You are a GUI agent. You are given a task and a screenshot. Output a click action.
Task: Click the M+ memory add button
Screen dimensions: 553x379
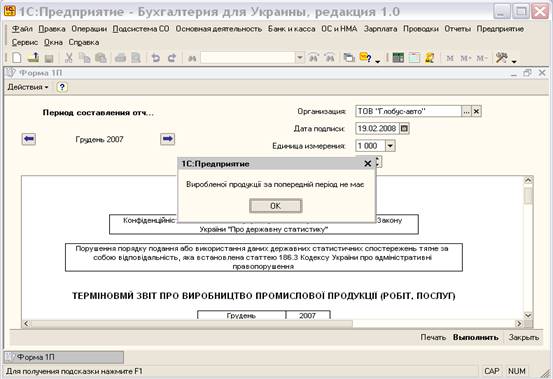point(466,58)
